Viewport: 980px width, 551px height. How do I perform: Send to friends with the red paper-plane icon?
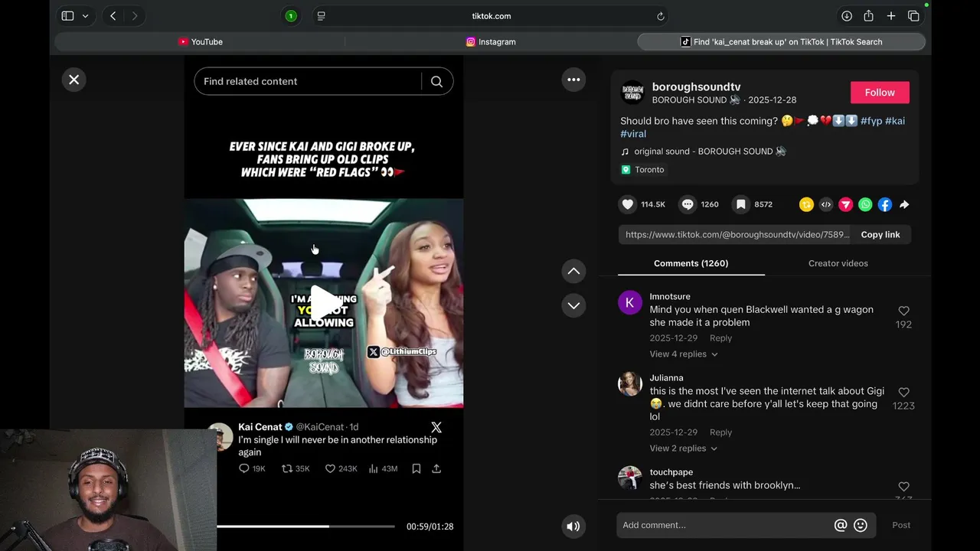coord(846,204)
